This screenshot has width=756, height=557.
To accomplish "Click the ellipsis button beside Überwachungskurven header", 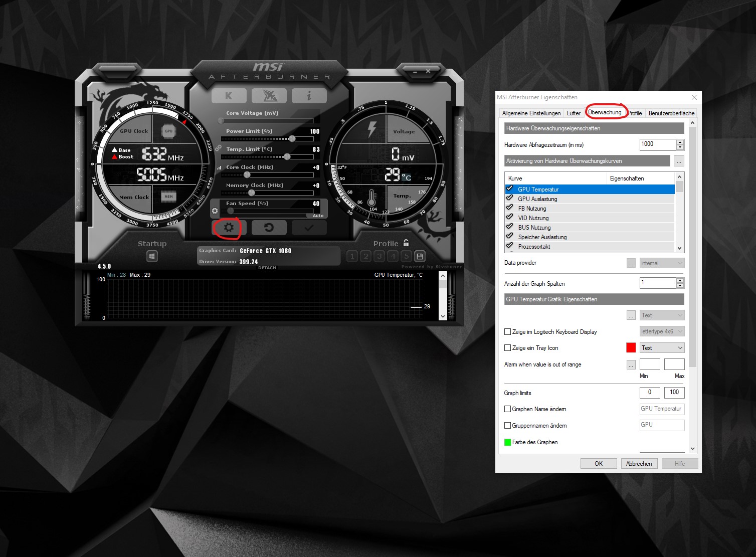I will tap(679, 161).
